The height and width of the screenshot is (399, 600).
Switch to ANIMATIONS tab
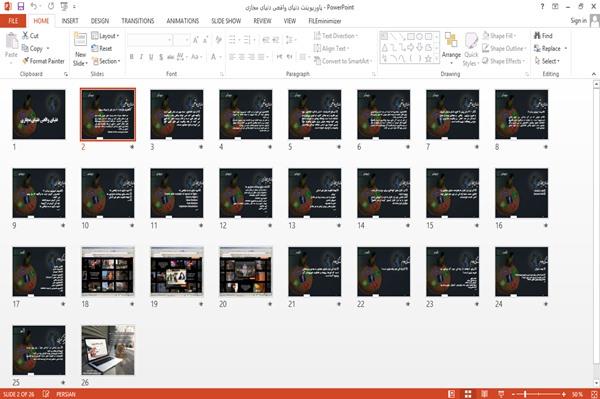pyautogui.click(x=183, y=21)
